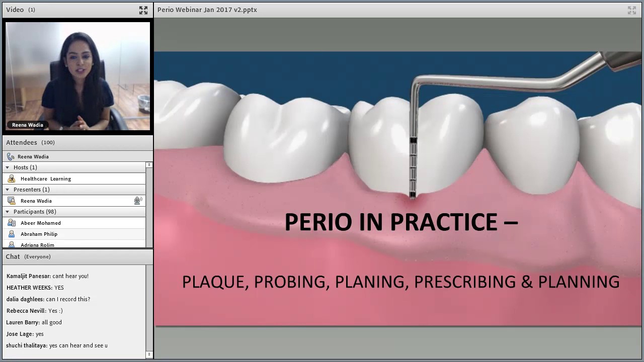Collapse the Hosts (1) group
This screenshot has height=362, width=644.
[x=7, y=167]
